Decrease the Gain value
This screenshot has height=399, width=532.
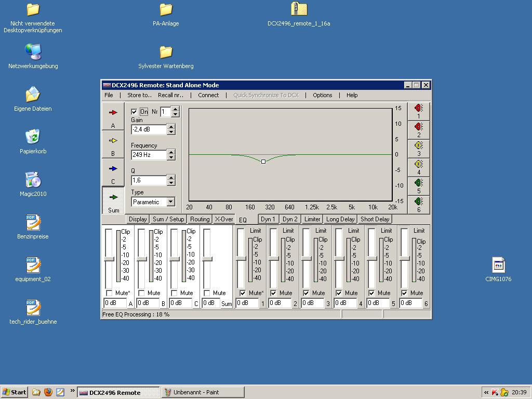[x=171, y=132]
